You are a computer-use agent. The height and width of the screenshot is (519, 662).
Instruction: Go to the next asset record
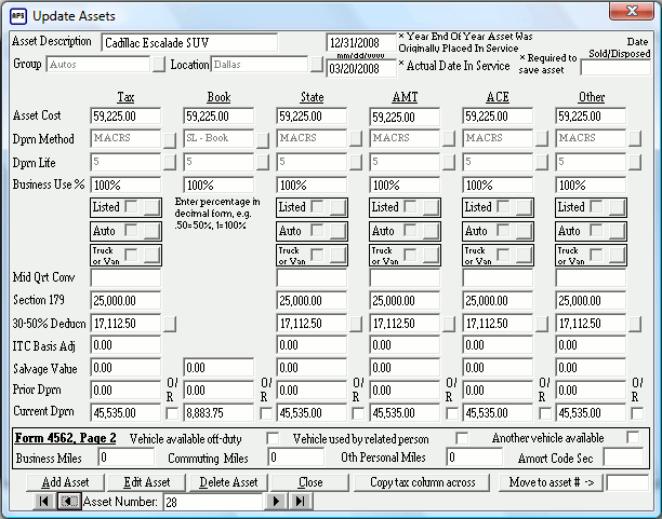pos(277,501)
